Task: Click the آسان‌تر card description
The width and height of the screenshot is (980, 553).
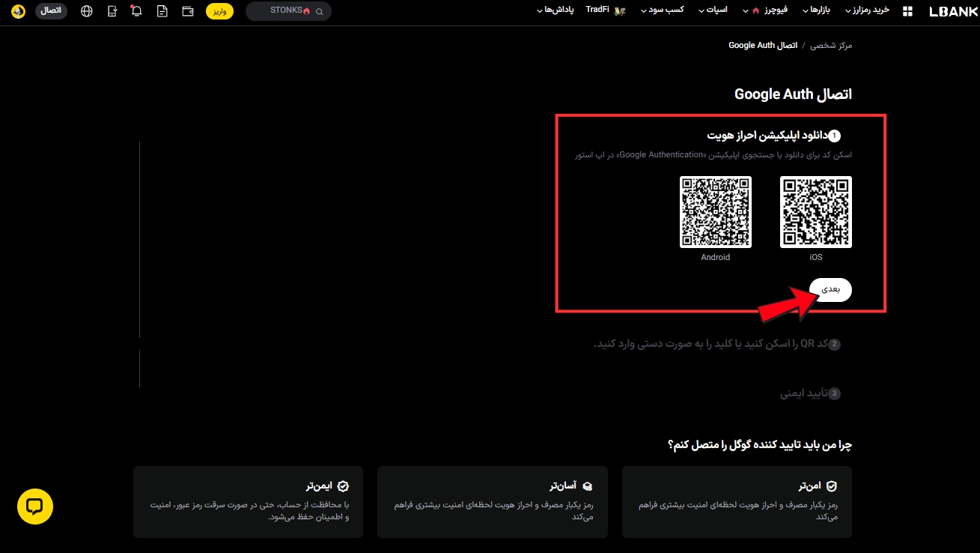Action: point(493,511)
